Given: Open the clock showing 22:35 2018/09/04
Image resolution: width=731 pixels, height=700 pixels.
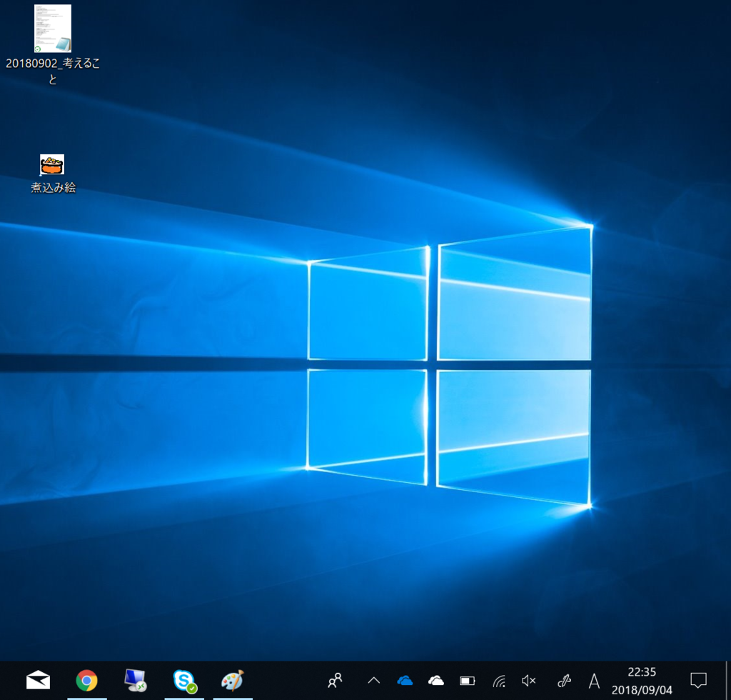Looking at the screenshot, I should coord(642,681).
